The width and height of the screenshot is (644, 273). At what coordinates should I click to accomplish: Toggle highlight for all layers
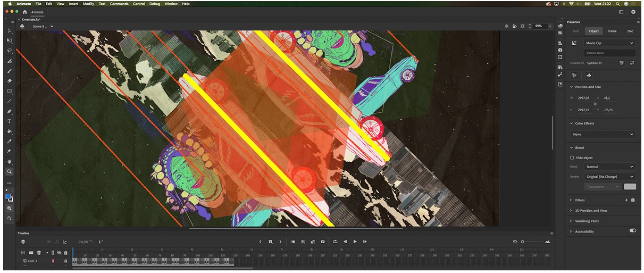pyautogui.click(x=47, y=253)
